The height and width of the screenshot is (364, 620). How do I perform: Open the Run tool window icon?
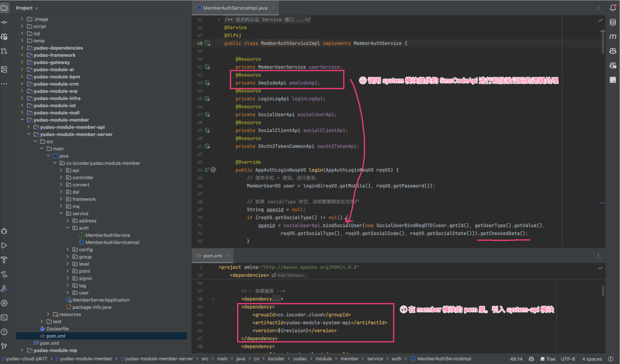[x=4, y=245]
